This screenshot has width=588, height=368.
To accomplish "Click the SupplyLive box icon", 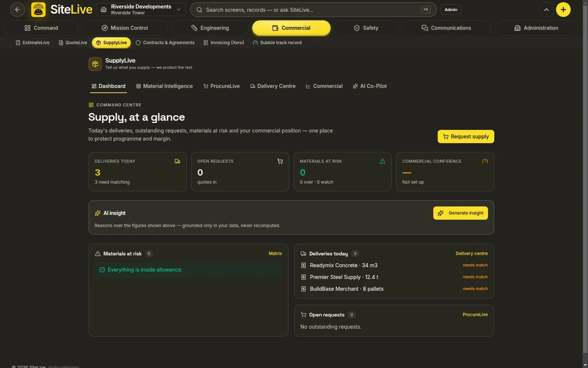I will click(x=95, y=64).
